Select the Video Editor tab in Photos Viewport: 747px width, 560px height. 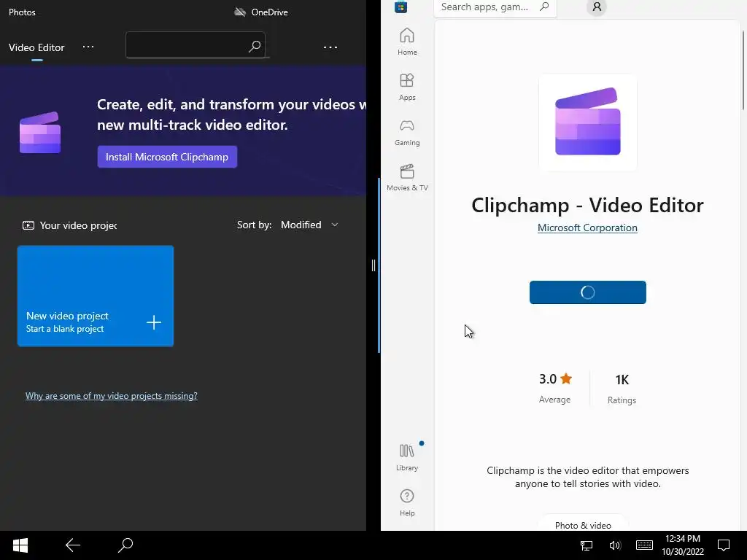point(36,47)
